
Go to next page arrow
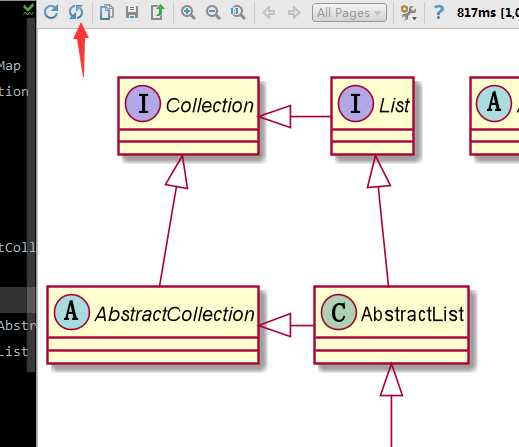[294, 13]
